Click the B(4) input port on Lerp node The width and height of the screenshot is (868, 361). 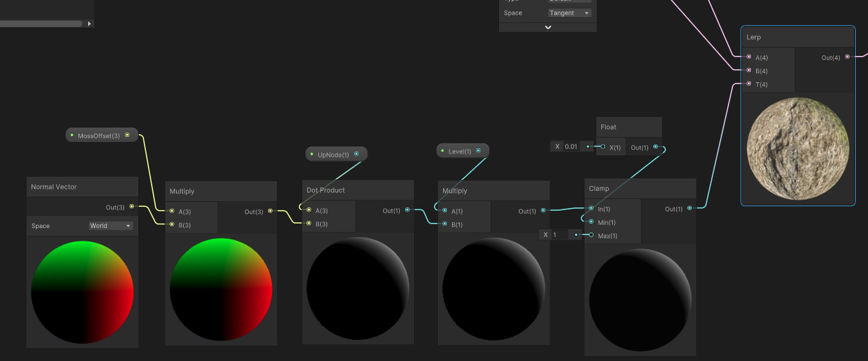point(748,71)
